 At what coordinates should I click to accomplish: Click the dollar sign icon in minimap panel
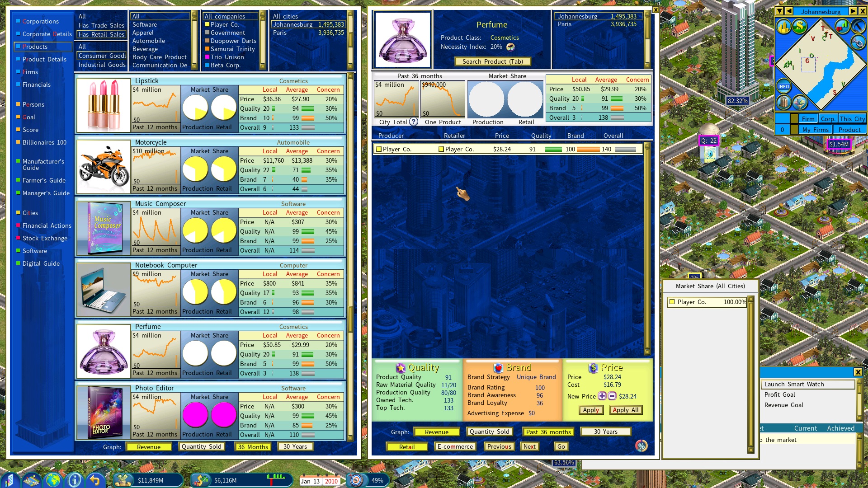tap(800, 26)
